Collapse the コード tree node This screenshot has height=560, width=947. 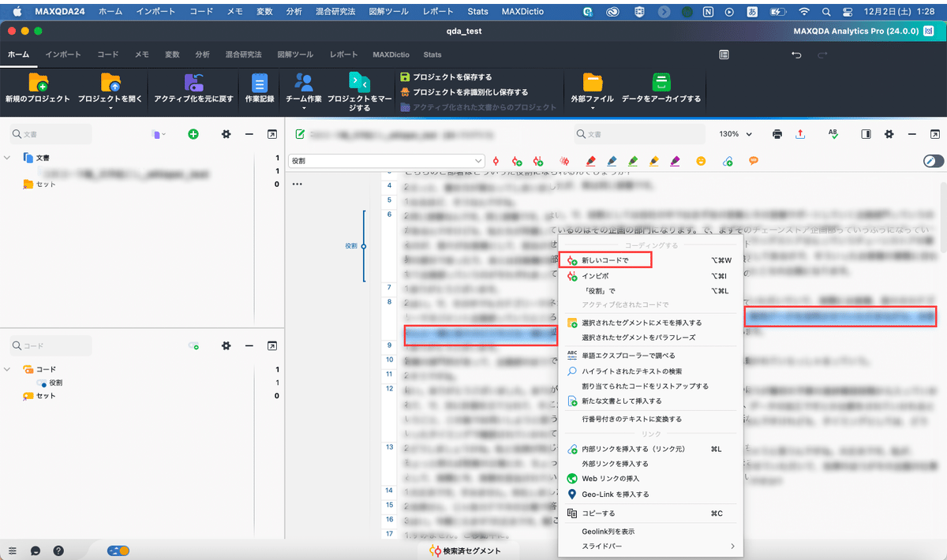click(x=7, y=369)
